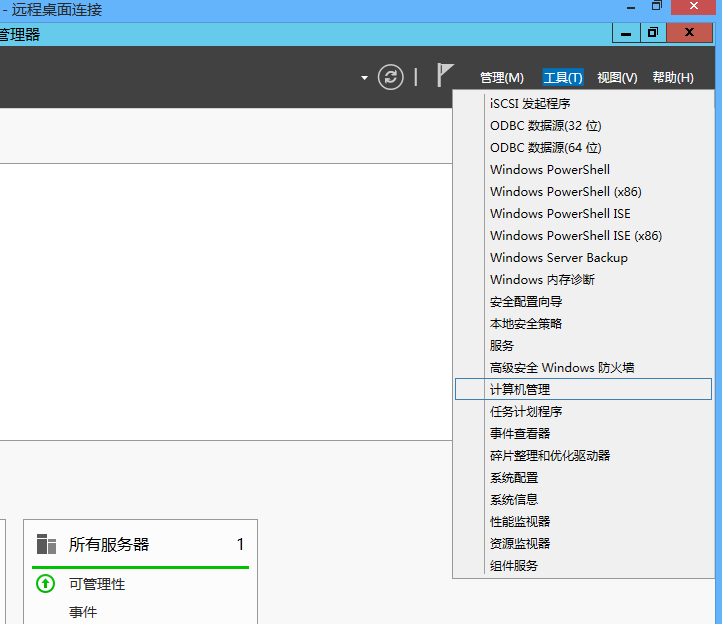
Task: Restore the inner Server Manager window
Action: tap(652, 33)
